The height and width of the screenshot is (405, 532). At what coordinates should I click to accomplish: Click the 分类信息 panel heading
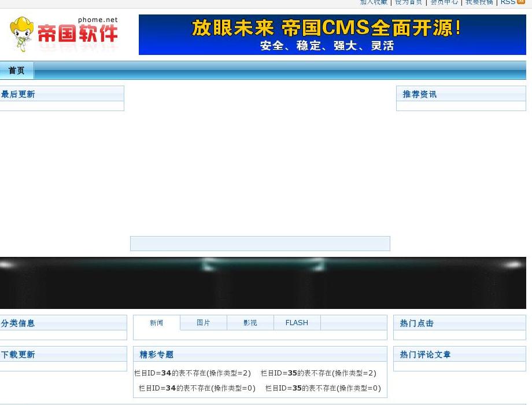click(18, 323)
